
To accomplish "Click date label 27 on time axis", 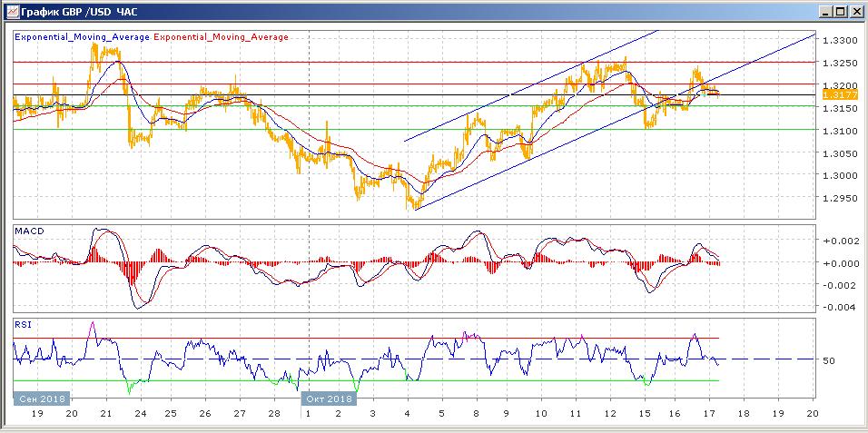I will (x=239, y=414).
